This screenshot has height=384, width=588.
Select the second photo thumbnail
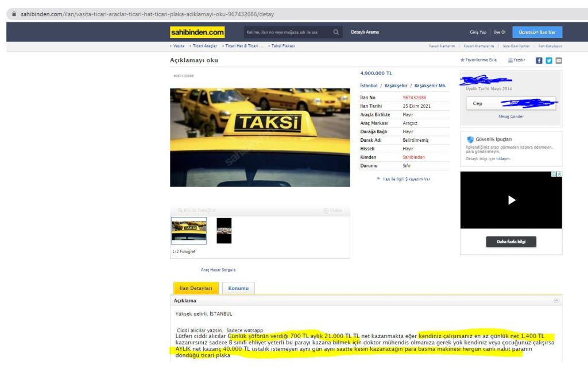tap(224, 231)
